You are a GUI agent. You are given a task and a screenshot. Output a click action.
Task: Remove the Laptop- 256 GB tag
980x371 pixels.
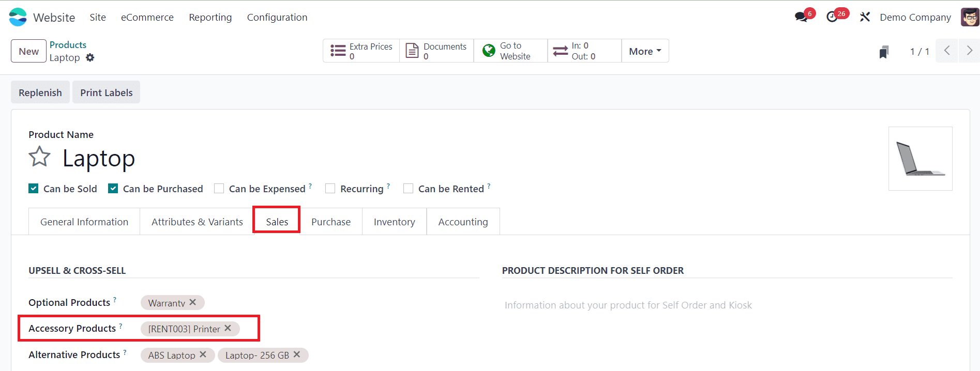pos(297,354)
